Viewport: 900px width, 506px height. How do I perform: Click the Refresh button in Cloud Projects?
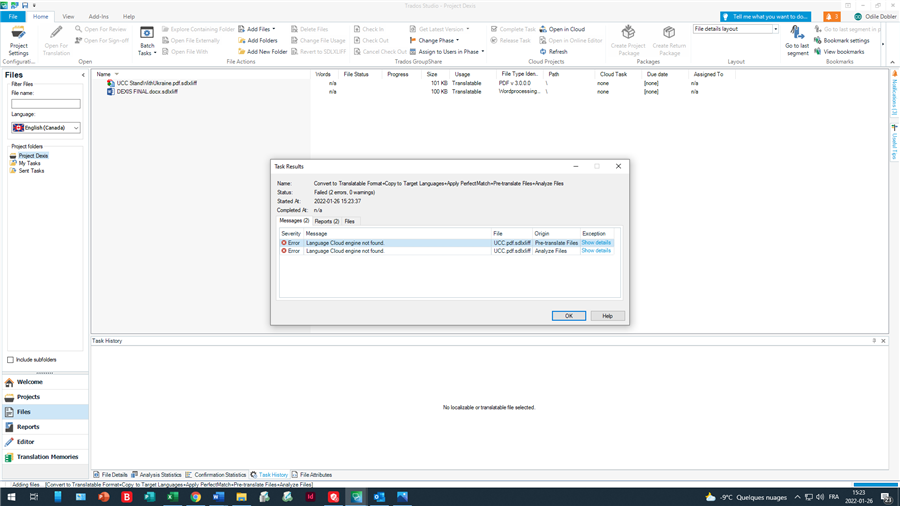coord(553,52)
